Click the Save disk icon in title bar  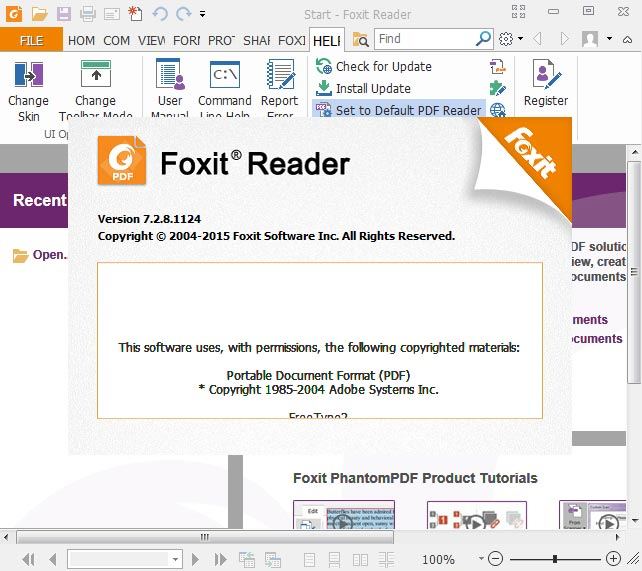click(64, 14)
